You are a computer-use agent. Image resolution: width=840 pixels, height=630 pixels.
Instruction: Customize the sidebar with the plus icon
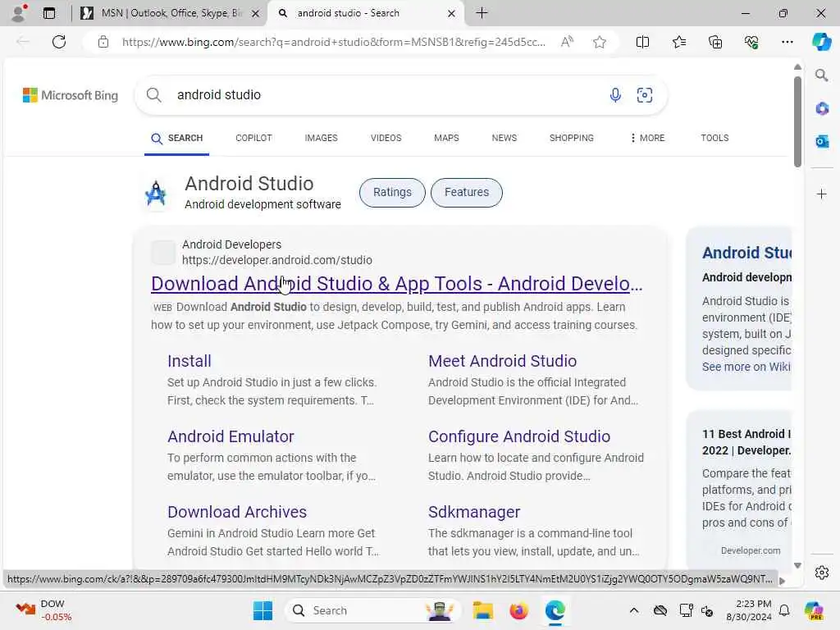pyautogui.click(x=822, y=194)
